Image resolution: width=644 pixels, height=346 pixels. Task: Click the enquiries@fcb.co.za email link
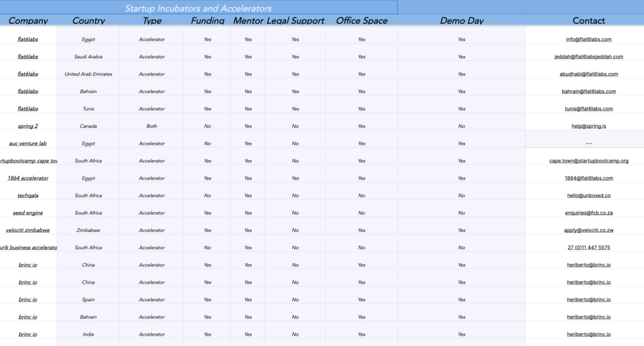(588, 213)
